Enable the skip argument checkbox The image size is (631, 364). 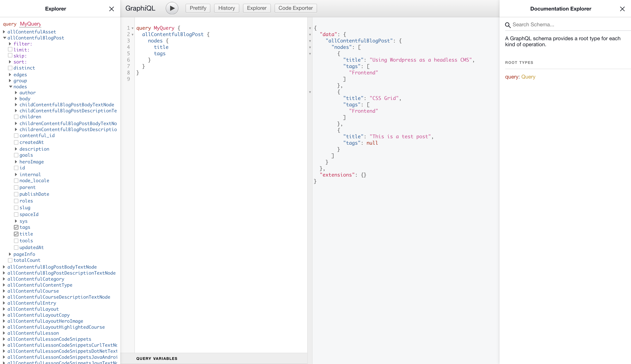click(10, 55)
